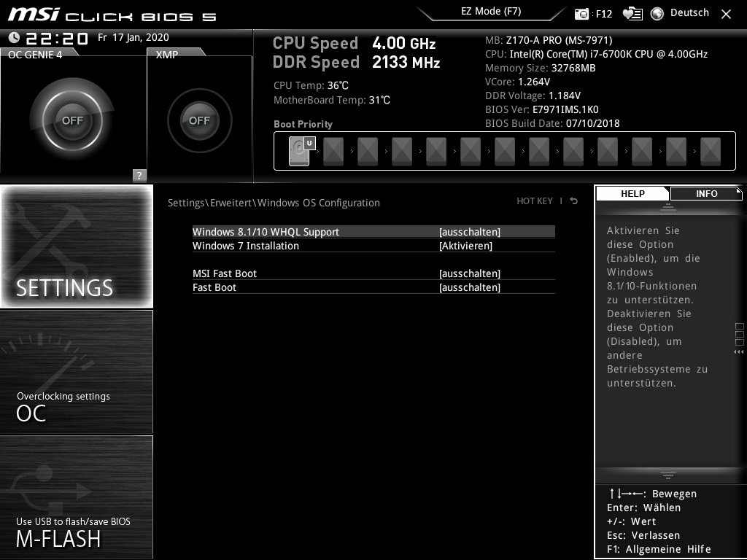This screenshot has height=560, width=747.
Task: Collapse the help panel with side arrows
Action: (738, 352)
